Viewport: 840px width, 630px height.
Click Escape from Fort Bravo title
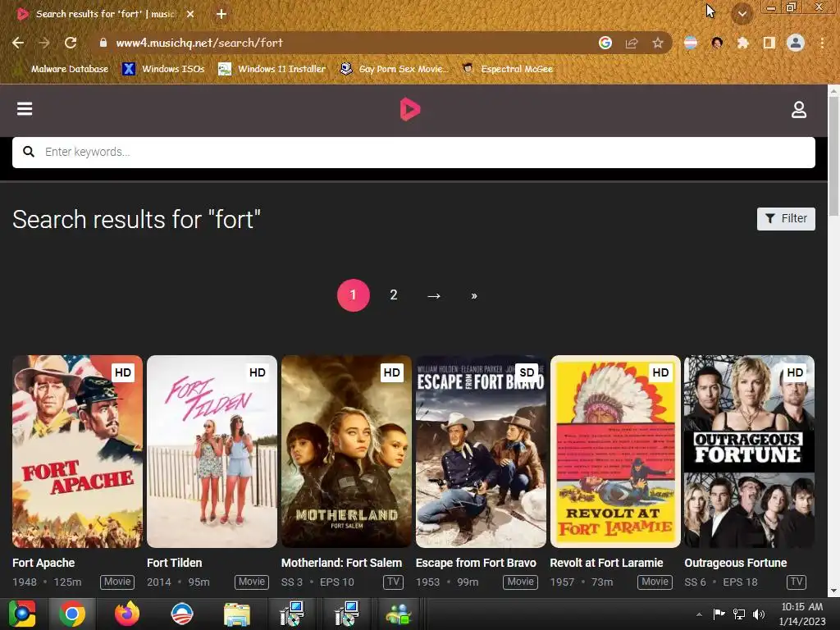tap(476, 563)
